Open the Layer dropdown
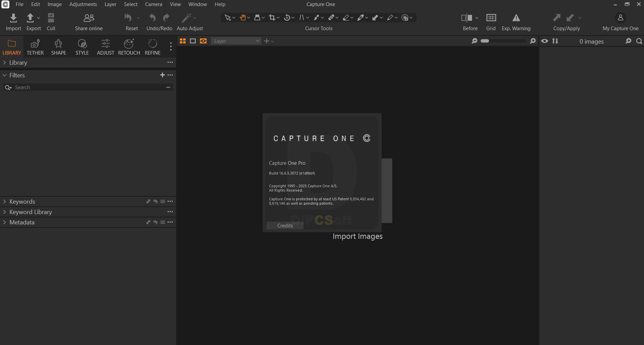The height and width of the screenshot is (345, 644). tap(236, 41)
